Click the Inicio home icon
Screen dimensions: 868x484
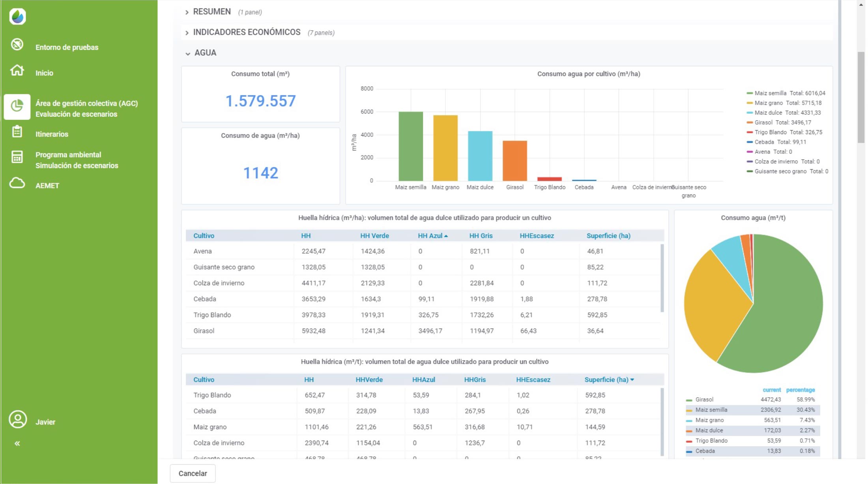(17, 70)
